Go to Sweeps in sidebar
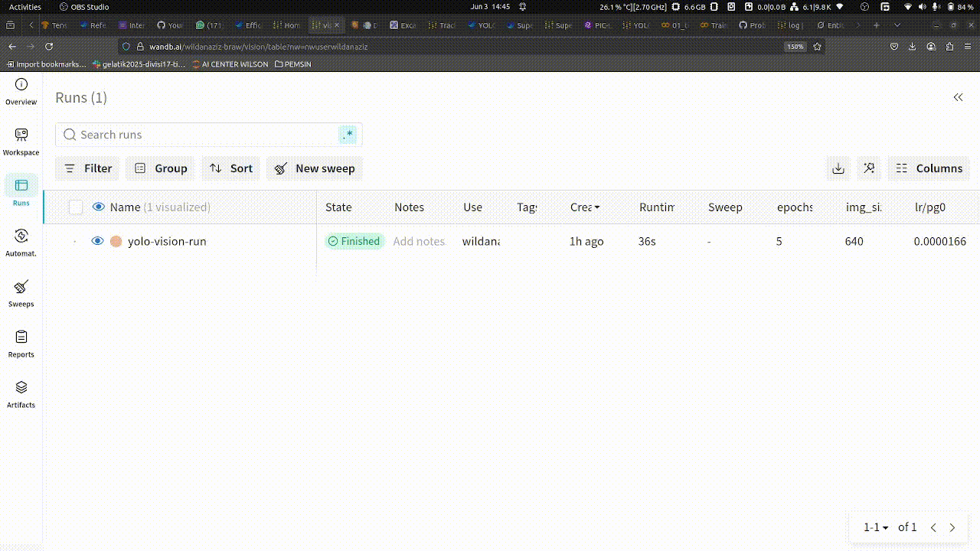Image resolution: width=980 pixels, height=551 pixels. (x=21, y=288)
